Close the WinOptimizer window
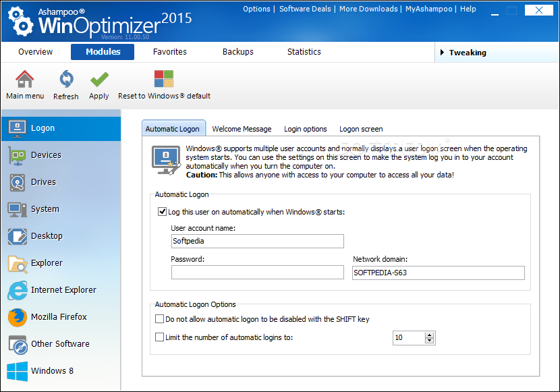The image size is (560, 392). tap(538, 10)
